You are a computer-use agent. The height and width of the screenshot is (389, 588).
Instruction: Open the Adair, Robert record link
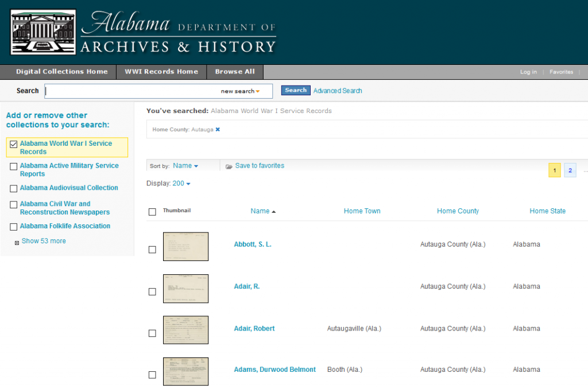(254, 329)
